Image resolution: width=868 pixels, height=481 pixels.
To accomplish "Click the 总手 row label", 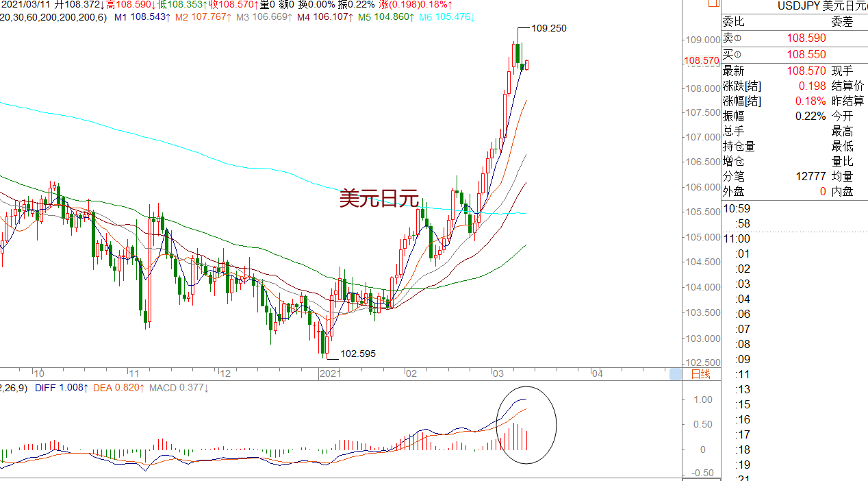I will pos(733,132).
